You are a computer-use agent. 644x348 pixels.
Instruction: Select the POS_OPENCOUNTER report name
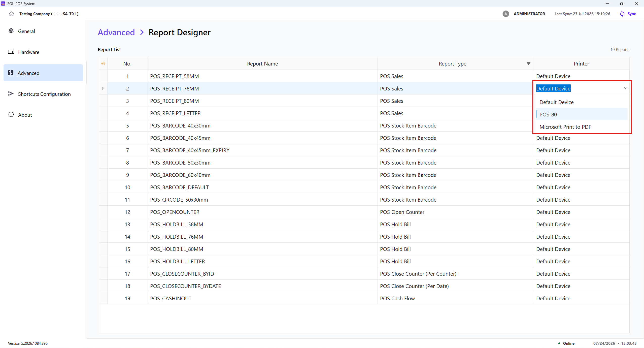[175, 212]
